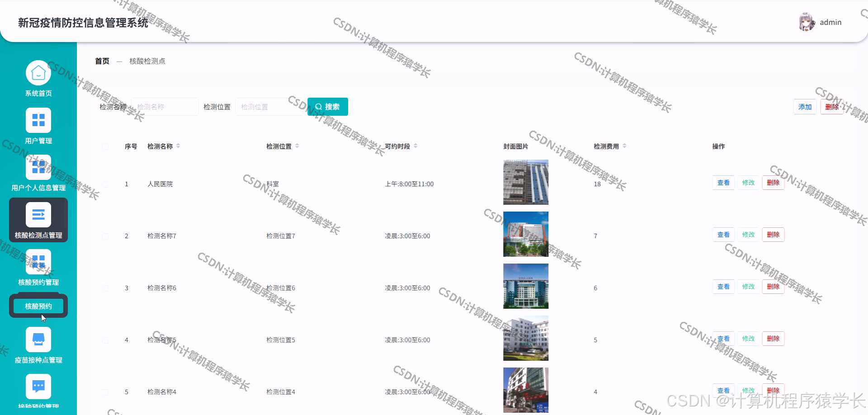Click the 科室 location cell
The width and height of the screenshot is (868, 415).
(273, 184)
